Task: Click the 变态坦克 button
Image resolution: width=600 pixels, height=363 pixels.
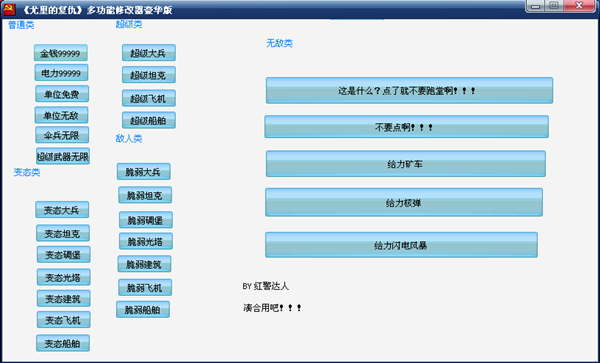Action: click(x=63, y=233)
